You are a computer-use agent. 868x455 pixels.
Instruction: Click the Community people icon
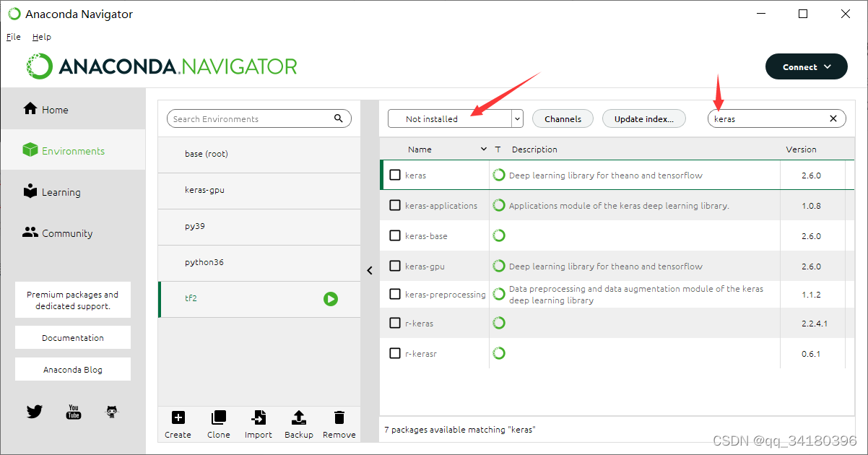click(x=30, y=233)
